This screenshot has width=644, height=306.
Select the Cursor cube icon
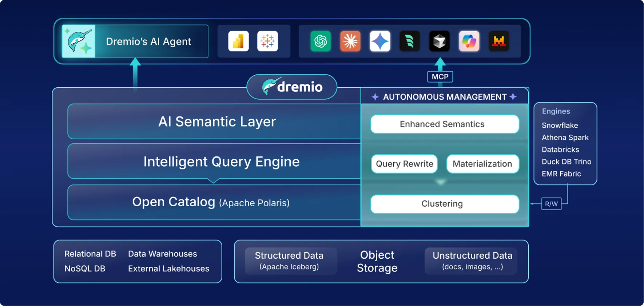click(x=440, y=41)
